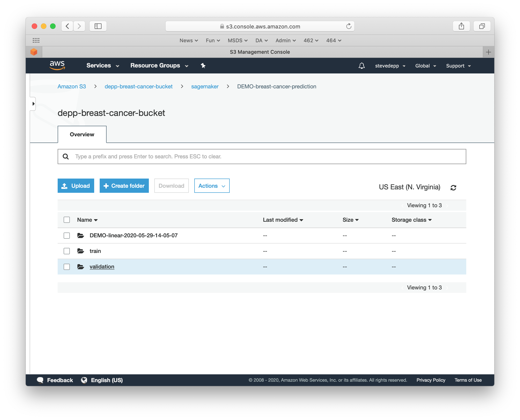Show all tabs overview in Safari
Screen dimensions: 520x420
tap(482, 26)
